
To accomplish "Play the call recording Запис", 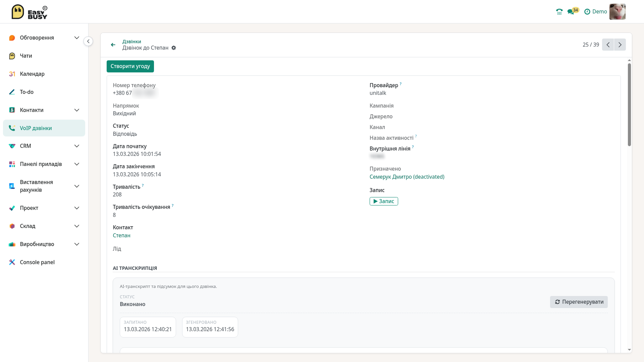I will click(384, 201).
